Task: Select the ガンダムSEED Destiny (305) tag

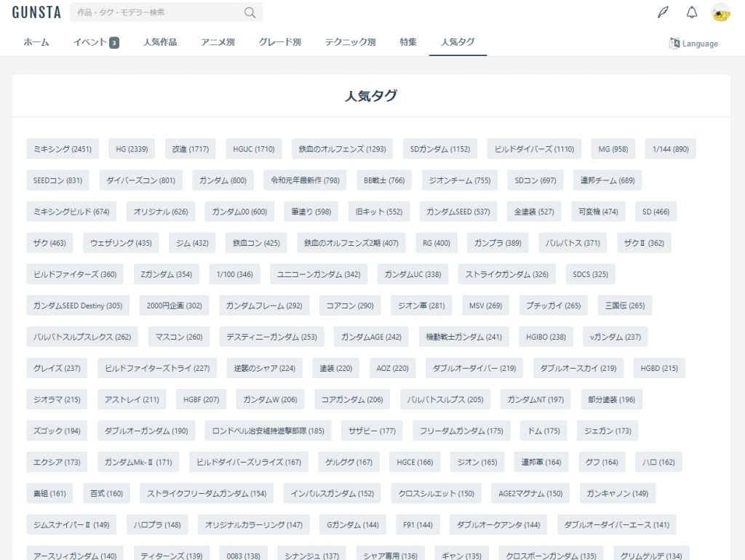Action: click(78, 305)
